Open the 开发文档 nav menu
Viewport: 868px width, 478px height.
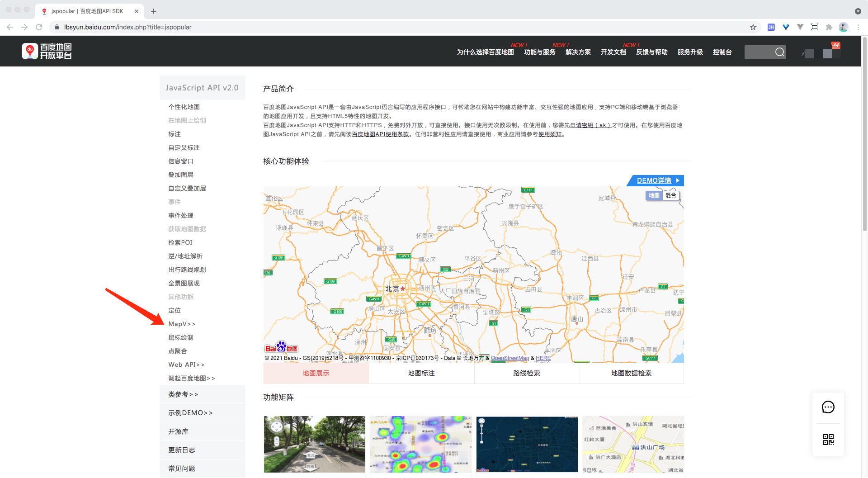613,52
